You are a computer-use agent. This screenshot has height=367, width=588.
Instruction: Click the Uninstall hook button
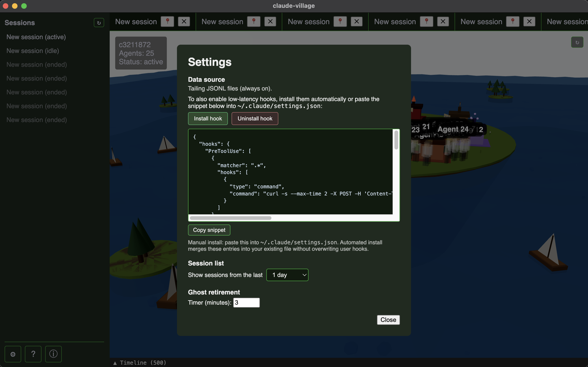(255, 118)
